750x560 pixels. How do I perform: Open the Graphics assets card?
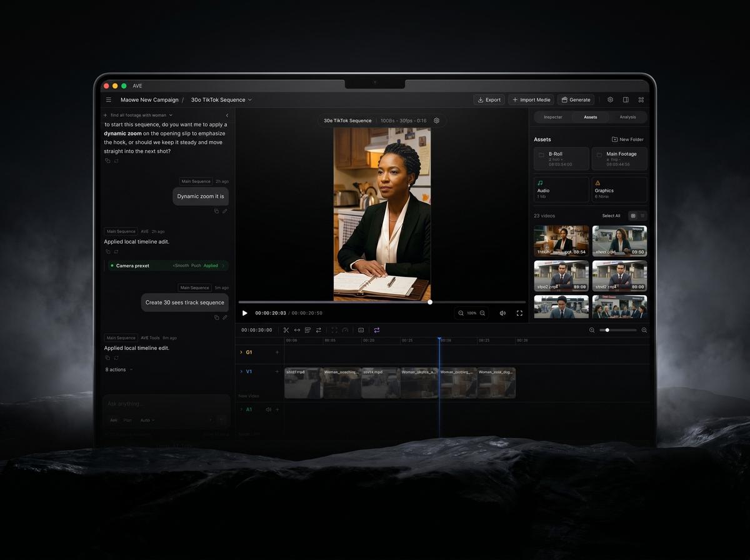click(619, 189)
